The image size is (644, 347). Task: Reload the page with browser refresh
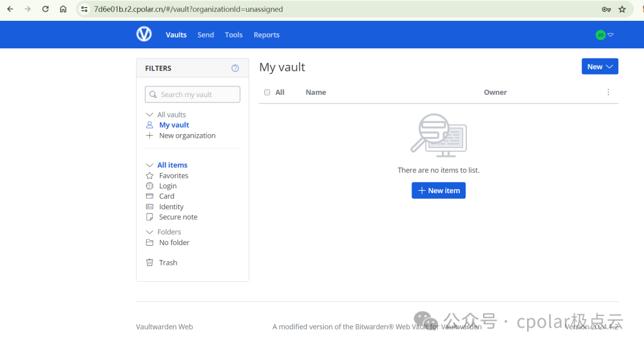45,9
